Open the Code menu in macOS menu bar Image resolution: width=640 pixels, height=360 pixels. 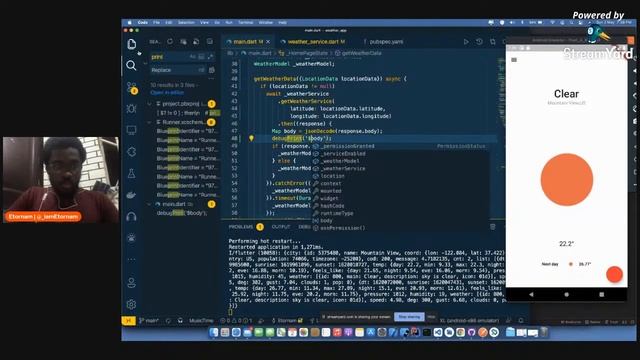click(x=142, y=22)
